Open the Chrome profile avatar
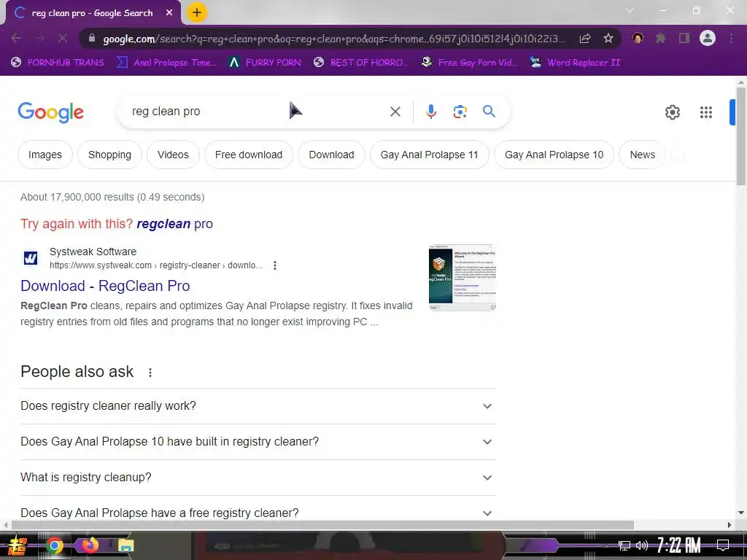Image resolution: width=747 pixels, height=560 pixels. tap(708, 38)
